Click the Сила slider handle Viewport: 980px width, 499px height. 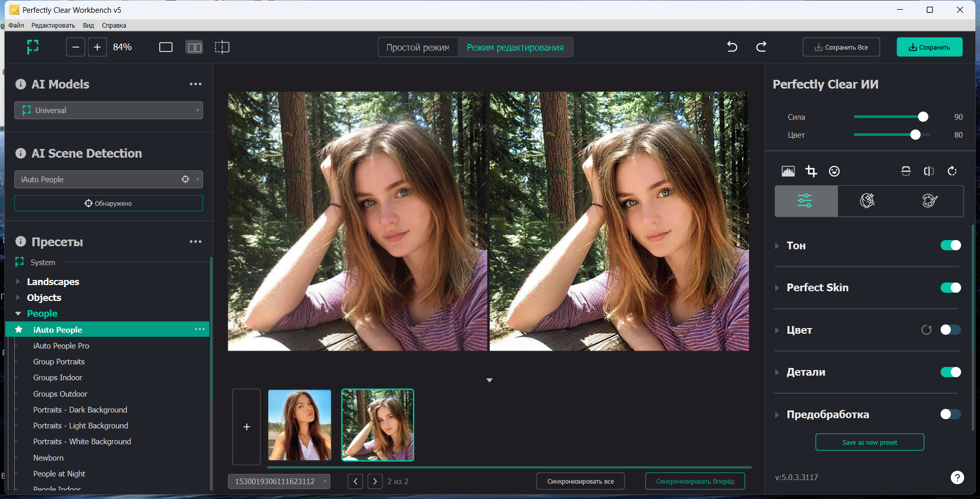tap(923, 117)
